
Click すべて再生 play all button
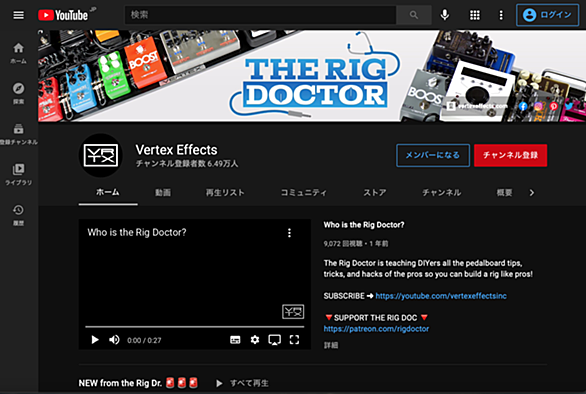coord(242,383)
